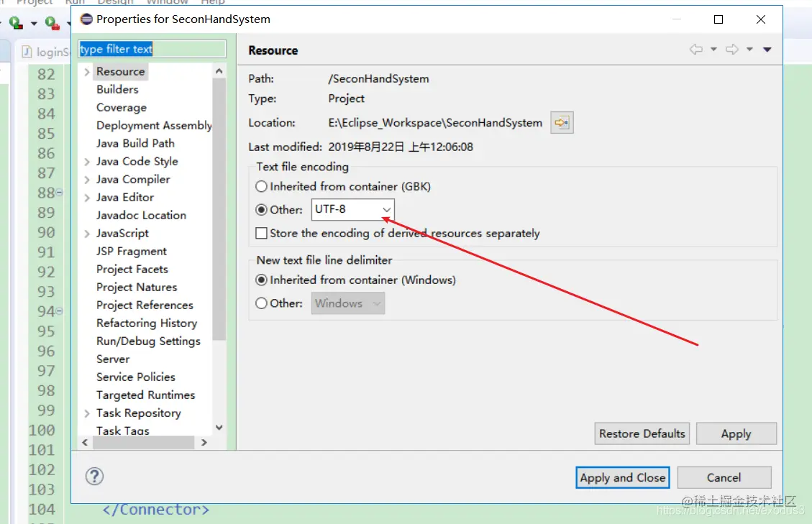
Task: Open the Windows line delimiter combo box
Action: [348, 303]
